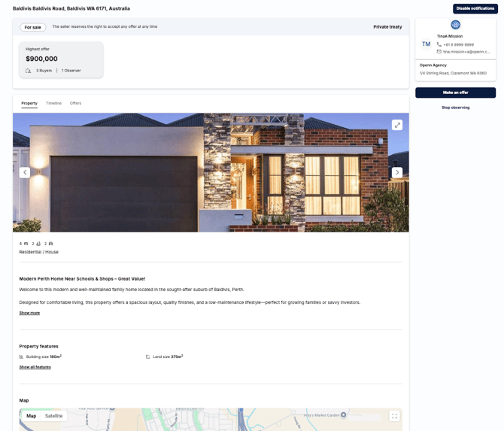Click the buyers icon under highest offer

pos(29,71)
